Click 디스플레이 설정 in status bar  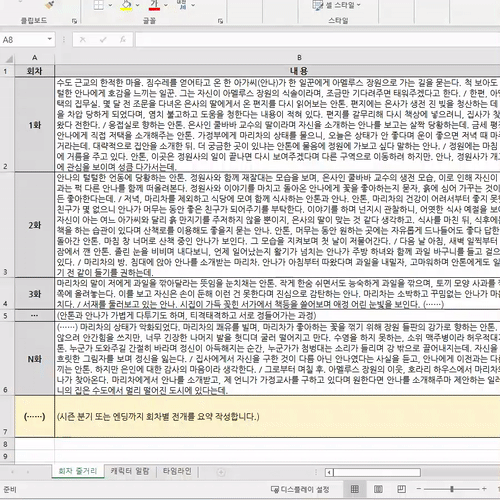tap(300, 489)
